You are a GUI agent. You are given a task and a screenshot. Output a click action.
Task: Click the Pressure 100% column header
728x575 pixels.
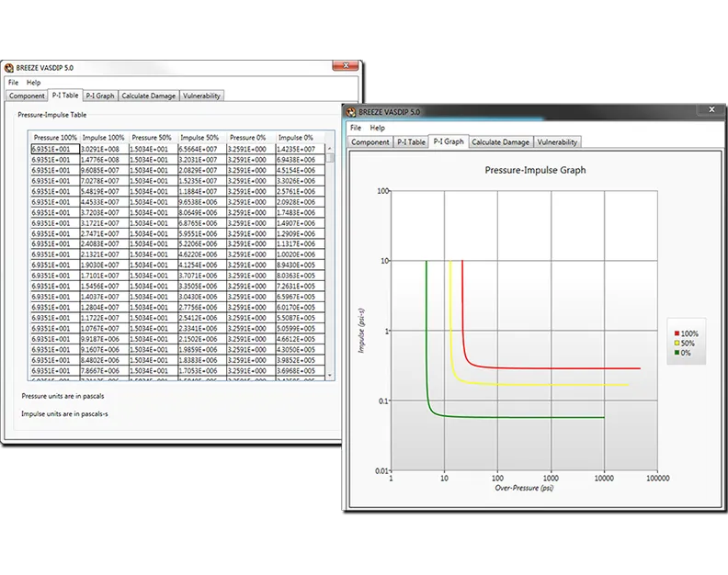tap(55, 137)
